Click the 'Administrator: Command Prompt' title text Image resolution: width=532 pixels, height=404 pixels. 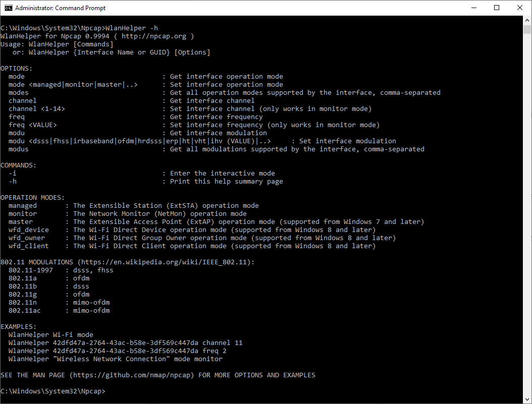(x=60, y=8)
